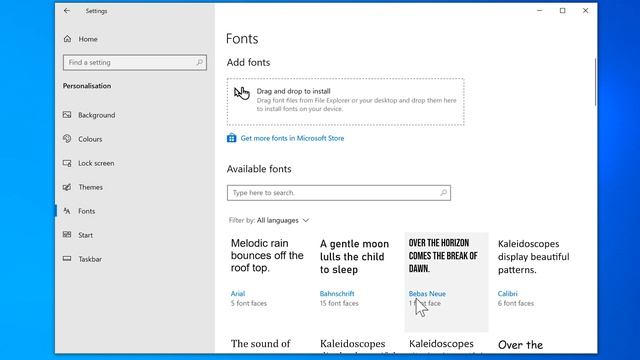Image resolution: width=640 pixels, height=360 pixels.
Task: Click '5 font faces' under Arial
Action: (249, 303)
